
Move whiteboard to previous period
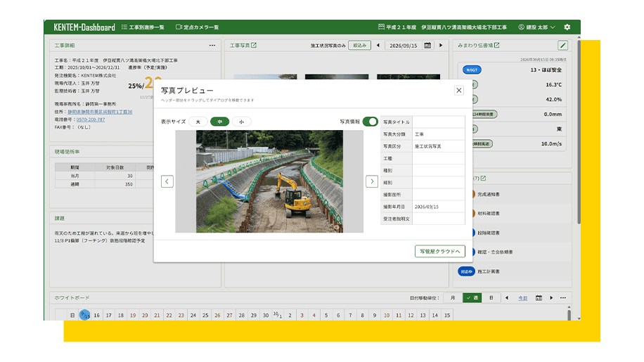click(507, 298)
